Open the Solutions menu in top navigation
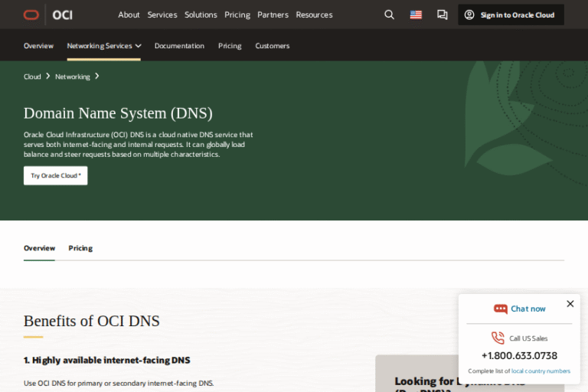This screenshot has width=588, height=392. [201, 15]
